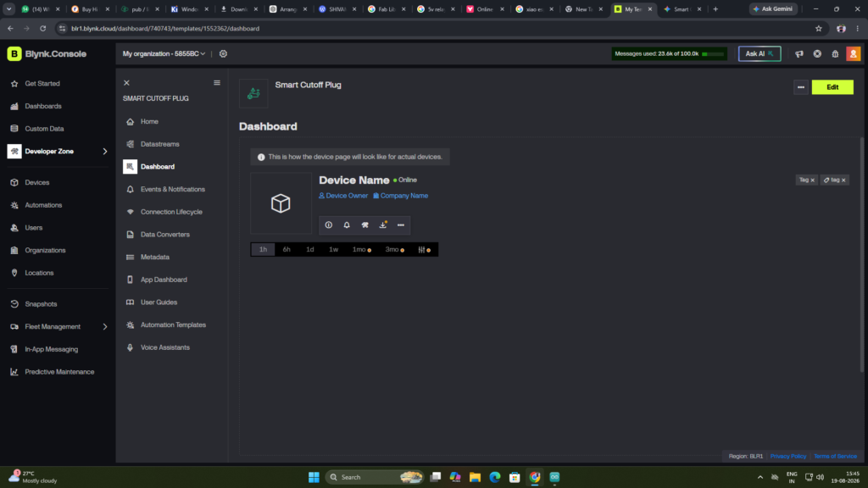Open Connection Lifecycle
The height and width of the screenshot is (488, 868).
point(171,213)
